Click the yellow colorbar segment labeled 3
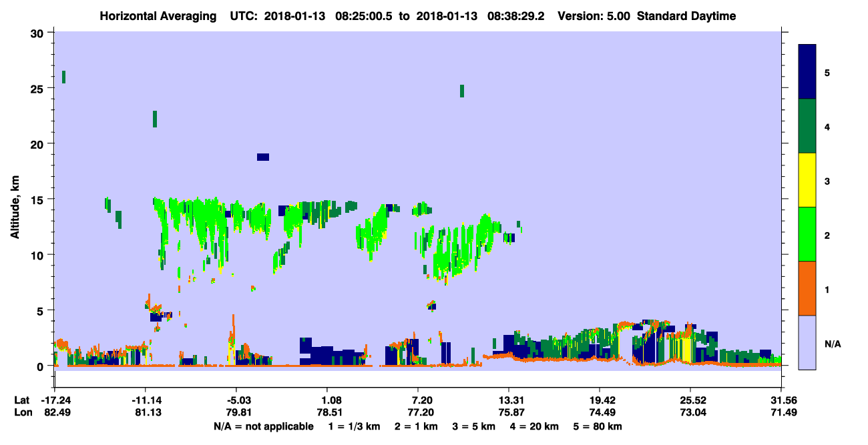868x445 pixels. point(808,180)
